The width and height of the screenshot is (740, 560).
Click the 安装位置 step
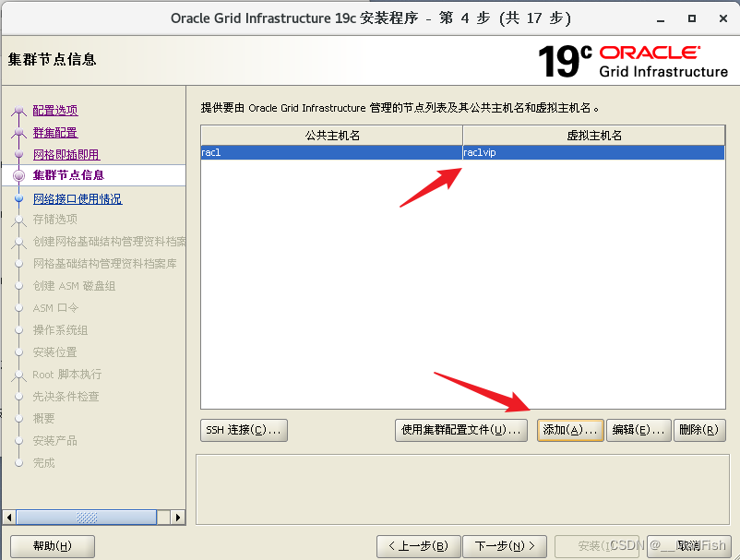click(x=54, y=352)
